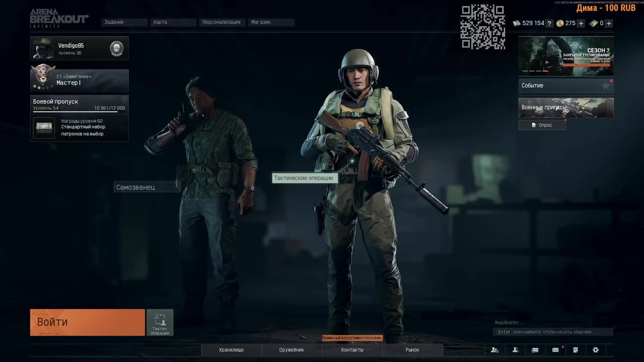
Task: Go to the Магазин tab
Action: 271,22
